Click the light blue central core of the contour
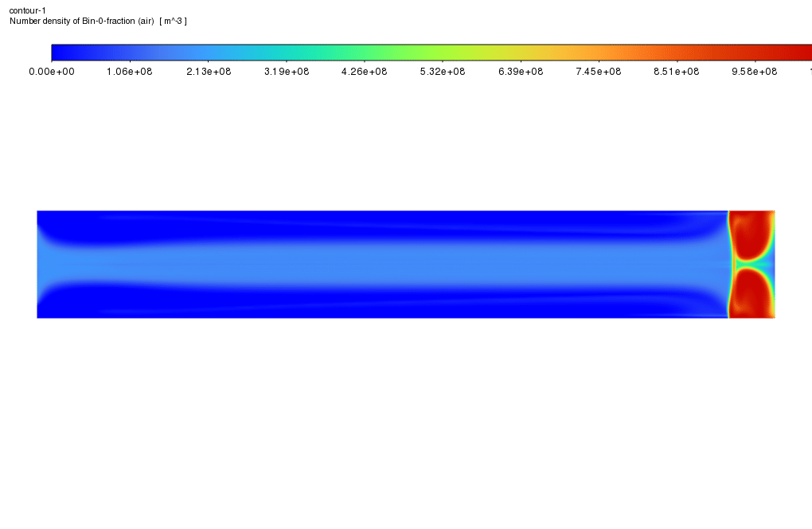Screen dimensions: 812x529 (382, 263)
